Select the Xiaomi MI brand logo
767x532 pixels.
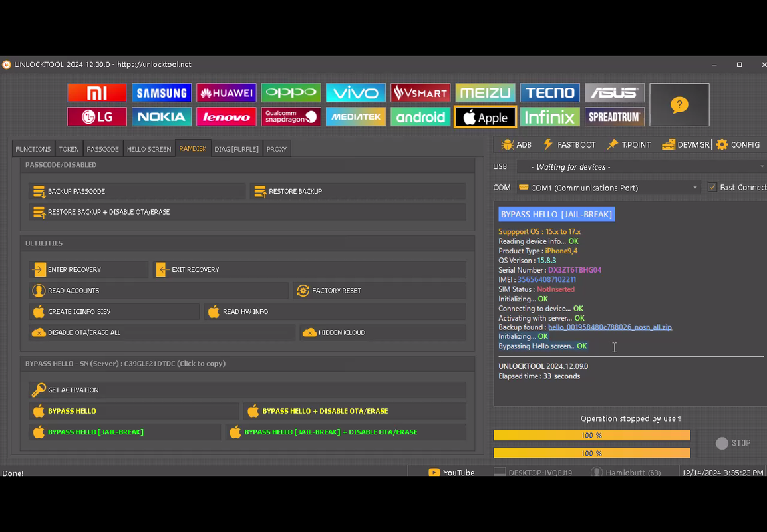coord(96,93)
